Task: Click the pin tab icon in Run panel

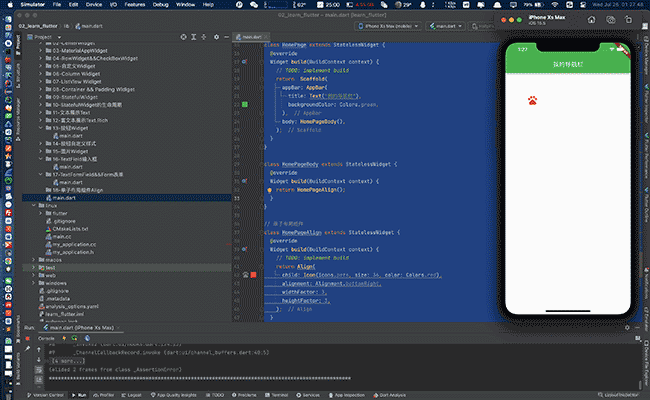Action: 28,349
